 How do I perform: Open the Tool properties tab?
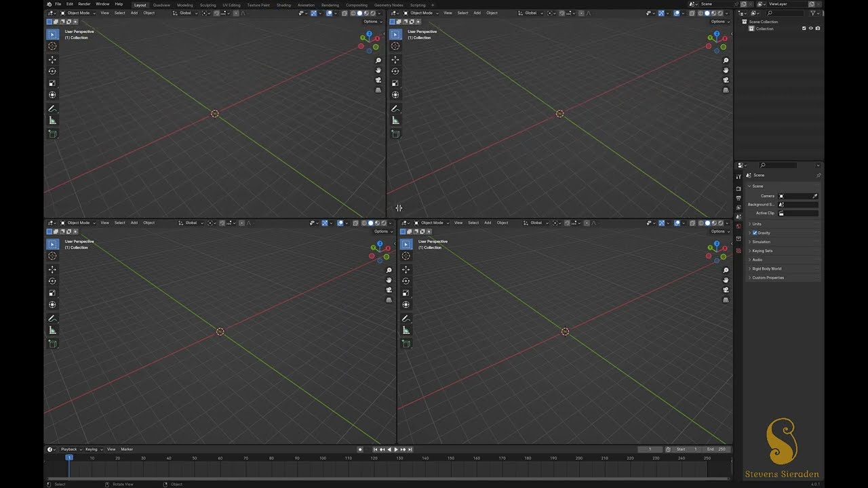pos(738,177)
